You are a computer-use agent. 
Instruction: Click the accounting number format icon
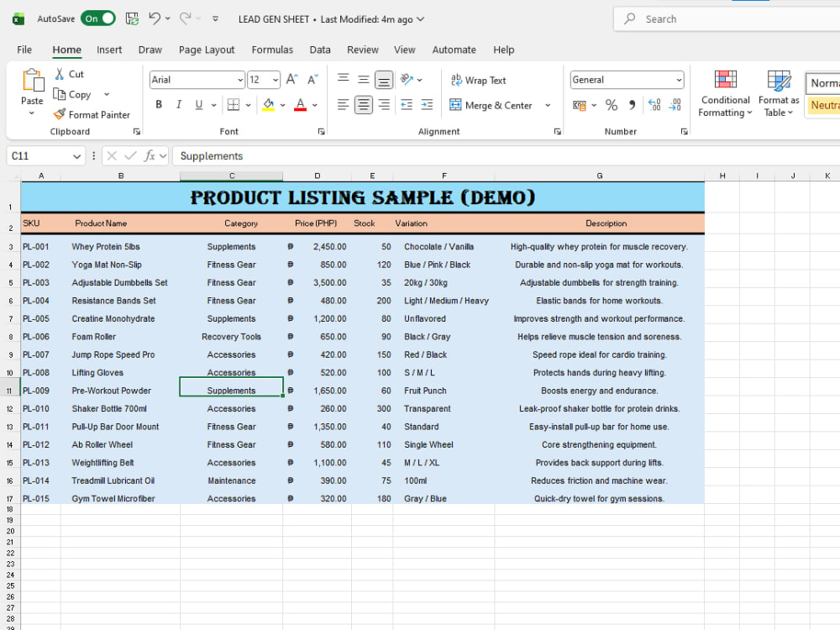coord(579,105)
